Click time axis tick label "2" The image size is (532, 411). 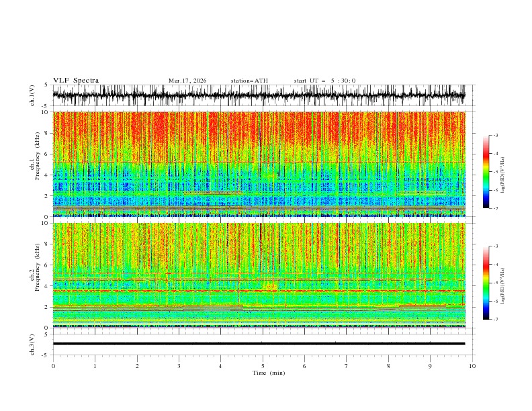(137, 366)
